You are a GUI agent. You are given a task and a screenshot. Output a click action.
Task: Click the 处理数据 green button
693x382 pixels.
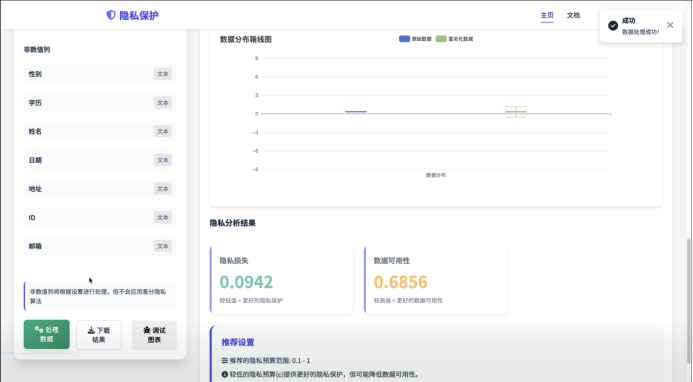click(x=46, y=334)
